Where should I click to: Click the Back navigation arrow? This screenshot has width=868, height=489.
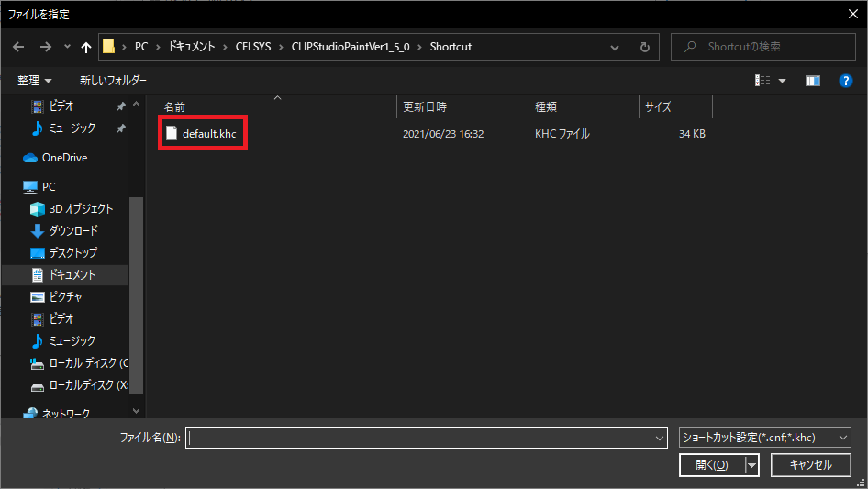click(17, 47)
